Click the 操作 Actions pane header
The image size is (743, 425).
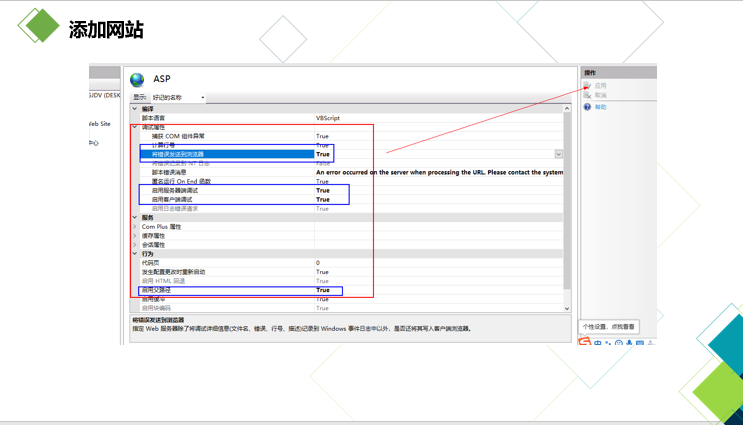point(619,72)
